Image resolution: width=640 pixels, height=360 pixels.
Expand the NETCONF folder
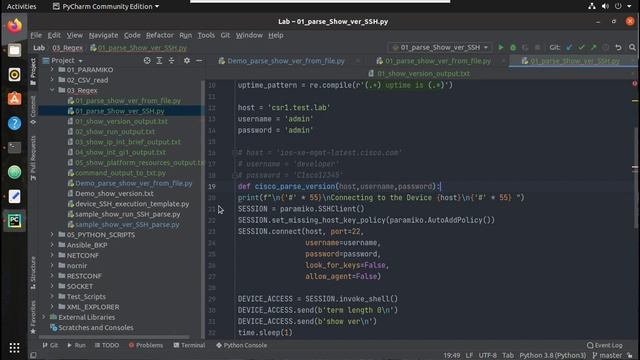coord(52,255)
